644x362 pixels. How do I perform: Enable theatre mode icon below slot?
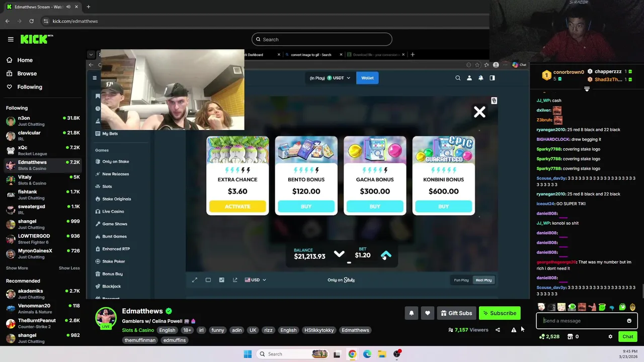[208, 280]
